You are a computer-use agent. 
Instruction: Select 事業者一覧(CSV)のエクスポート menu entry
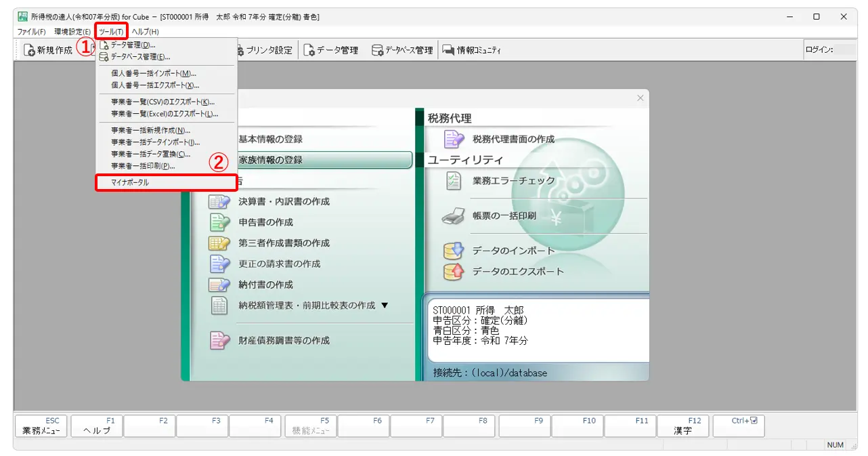tap(163, 102)
